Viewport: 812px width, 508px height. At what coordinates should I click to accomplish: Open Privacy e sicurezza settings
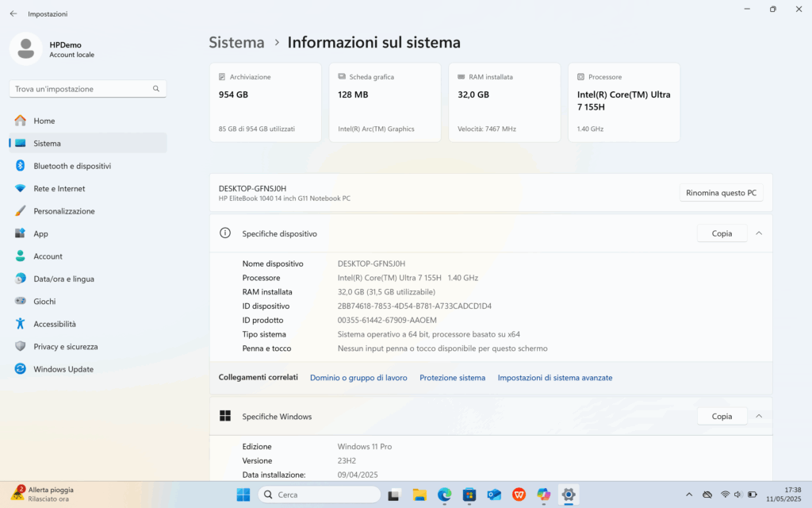click(x=65, y=347)
